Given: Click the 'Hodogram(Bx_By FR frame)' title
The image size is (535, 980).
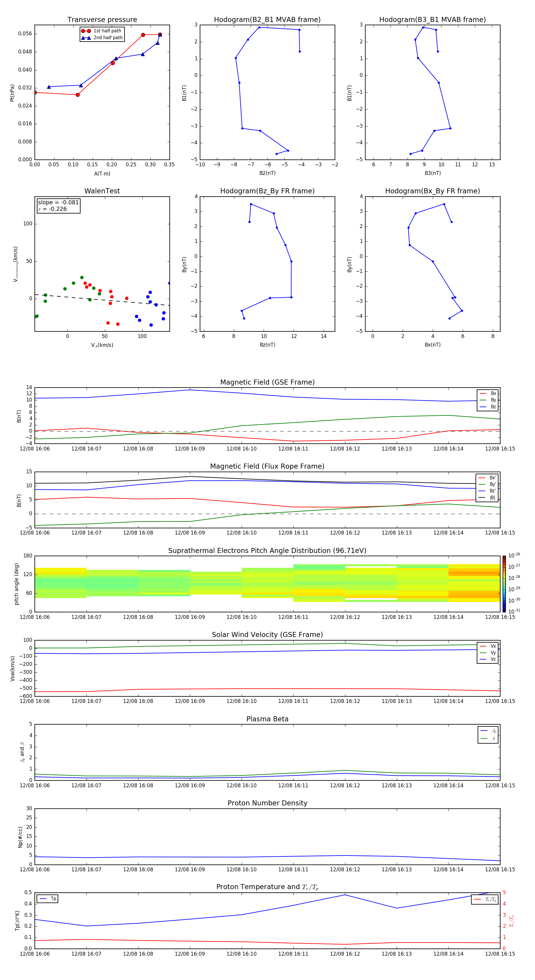Looking at the screenshot, I should 432,191.
